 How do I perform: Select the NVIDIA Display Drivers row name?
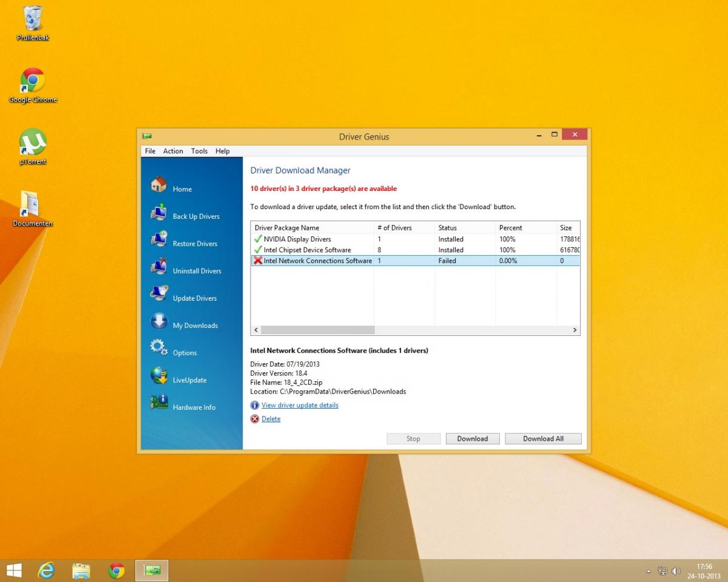pyautogui.click(x=297, y=239)
